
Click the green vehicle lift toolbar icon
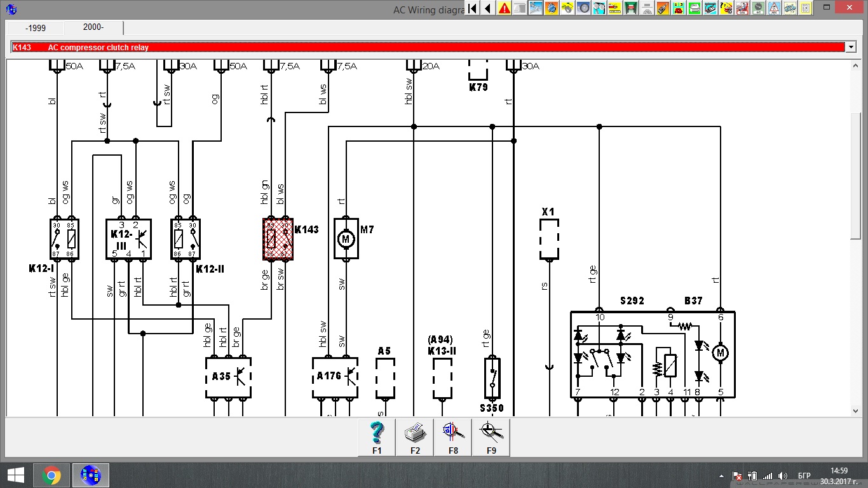click(631, 8)
